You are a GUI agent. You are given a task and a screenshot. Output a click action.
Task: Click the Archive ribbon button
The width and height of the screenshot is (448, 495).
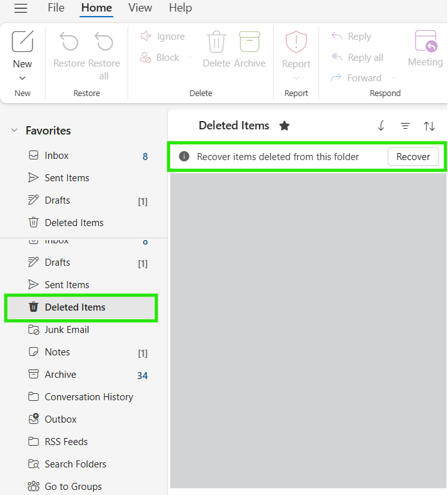click(249, 49)
